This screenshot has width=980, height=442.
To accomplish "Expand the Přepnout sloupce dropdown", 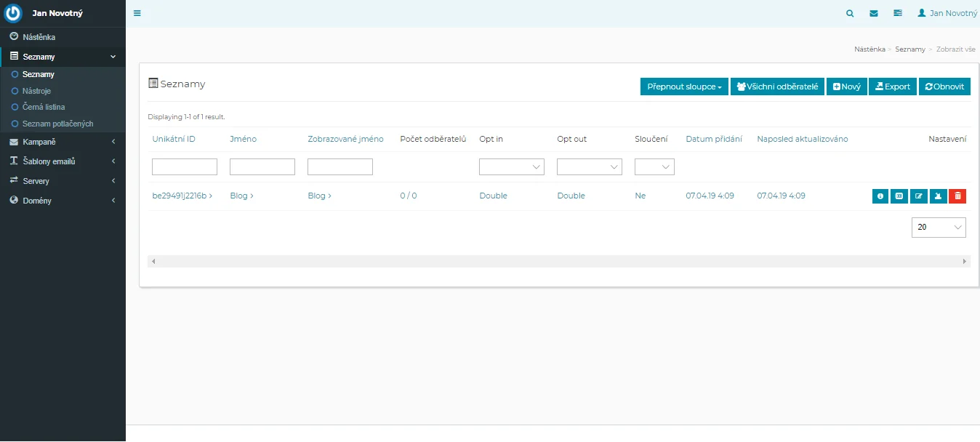I will point(684,87).
